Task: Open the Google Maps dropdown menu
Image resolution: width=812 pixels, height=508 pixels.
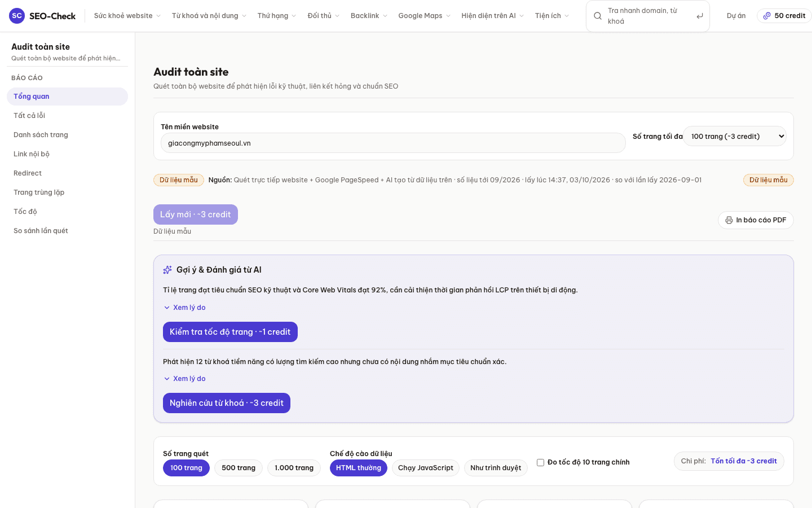Action: coord(425,16)
